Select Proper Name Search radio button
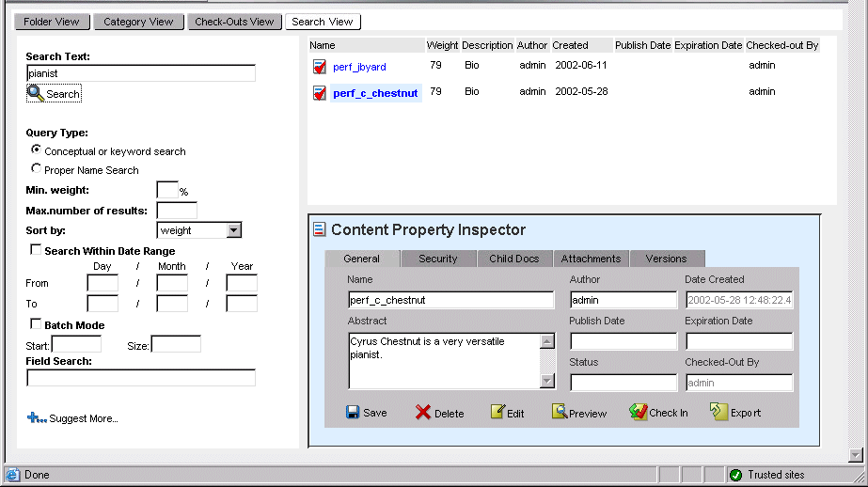This screenshot has height=487, width=868. (x=36, y=168)
